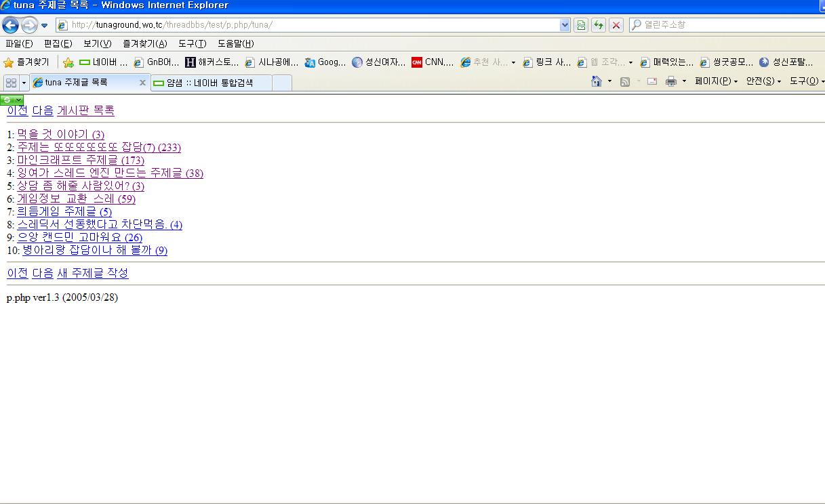Open the 파일(F) menu
This screenshot has width=825, height=504.
[19, 44]
